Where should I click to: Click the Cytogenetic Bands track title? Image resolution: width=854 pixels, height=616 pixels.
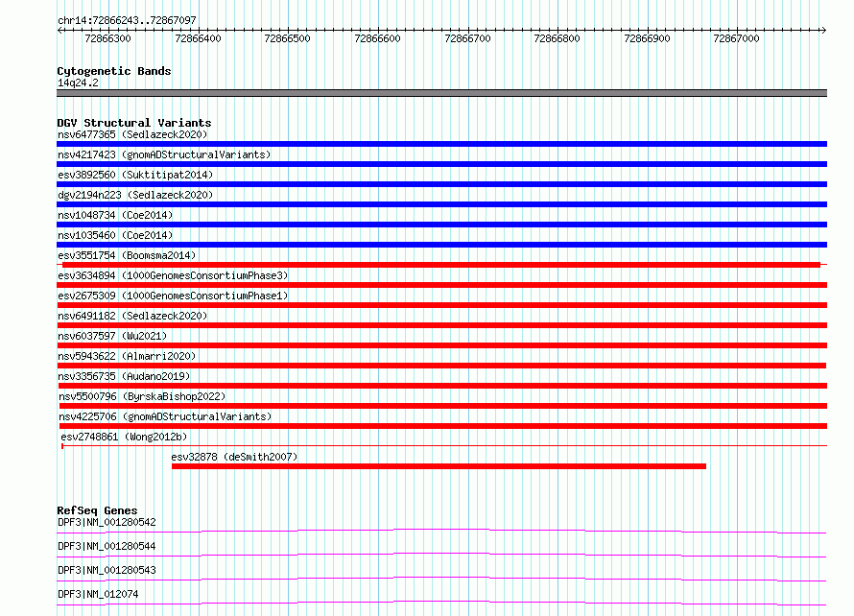[114, 71]
